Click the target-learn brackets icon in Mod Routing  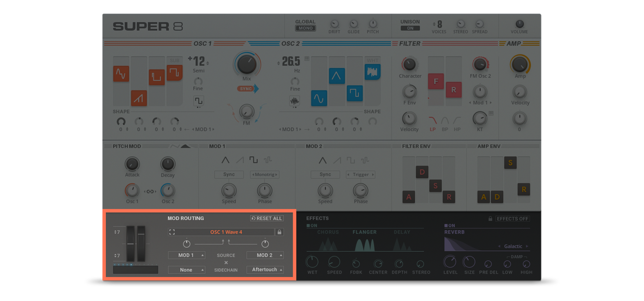pyautogui.click(x=172, y=232)
